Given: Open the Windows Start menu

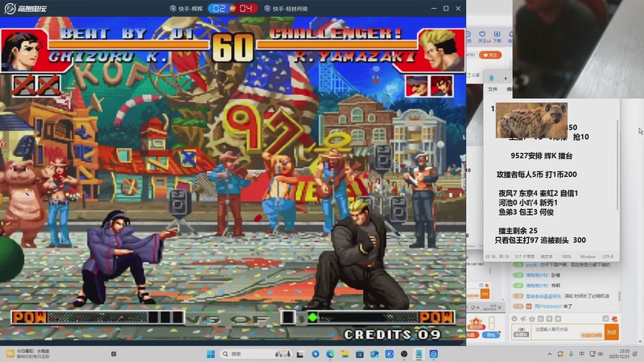Looking at the screenshot, I should coord(211,354).
